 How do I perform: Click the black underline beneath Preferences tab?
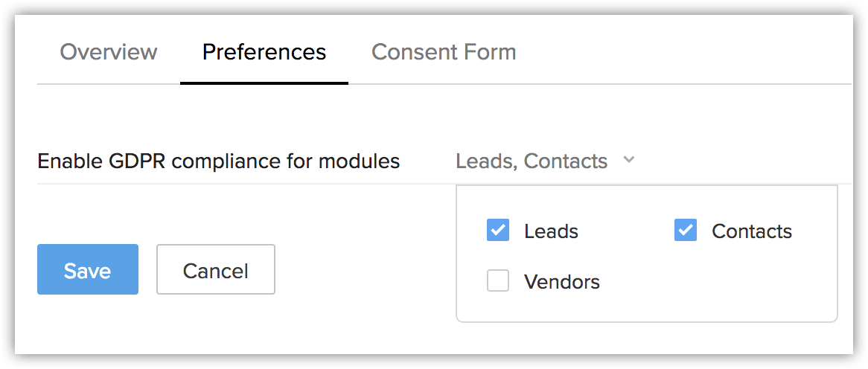pyautogui.click(x=264, y=83)
